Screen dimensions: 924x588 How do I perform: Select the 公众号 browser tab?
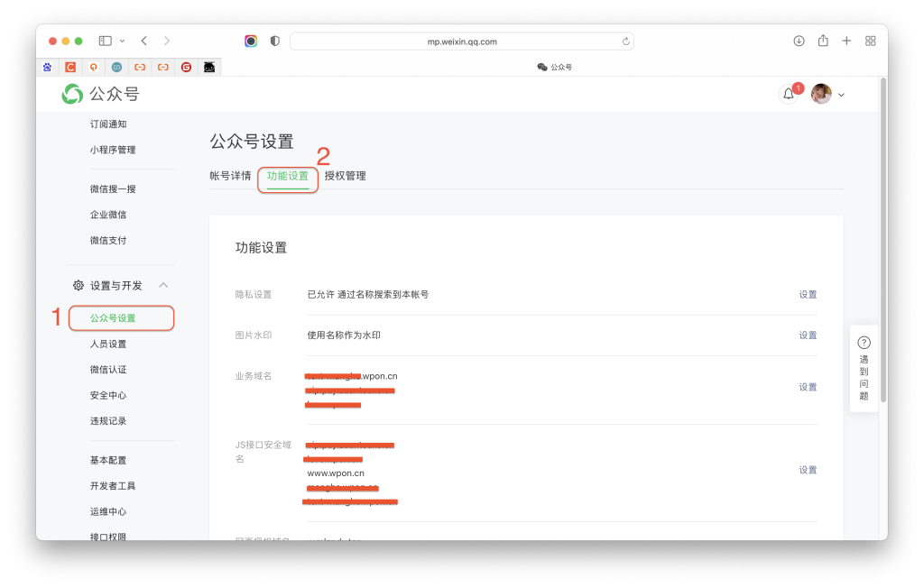(555, 67)
